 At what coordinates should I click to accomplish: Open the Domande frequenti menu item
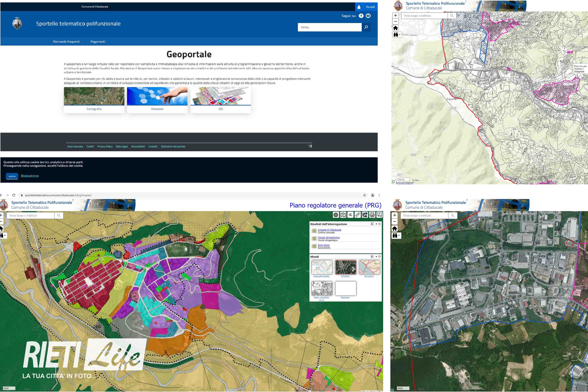(x=66, y=41)
